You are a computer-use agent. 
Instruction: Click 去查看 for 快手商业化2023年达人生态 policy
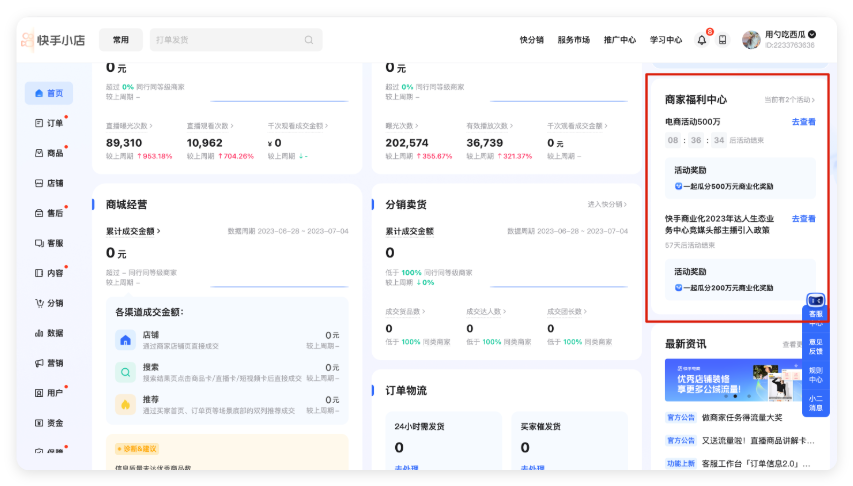803,219
